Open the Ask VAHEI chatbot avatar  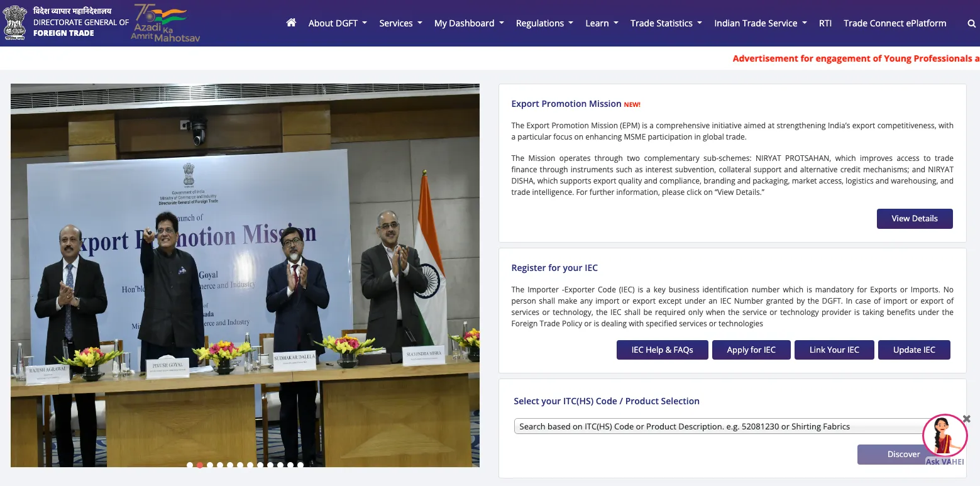coord(945,435)
